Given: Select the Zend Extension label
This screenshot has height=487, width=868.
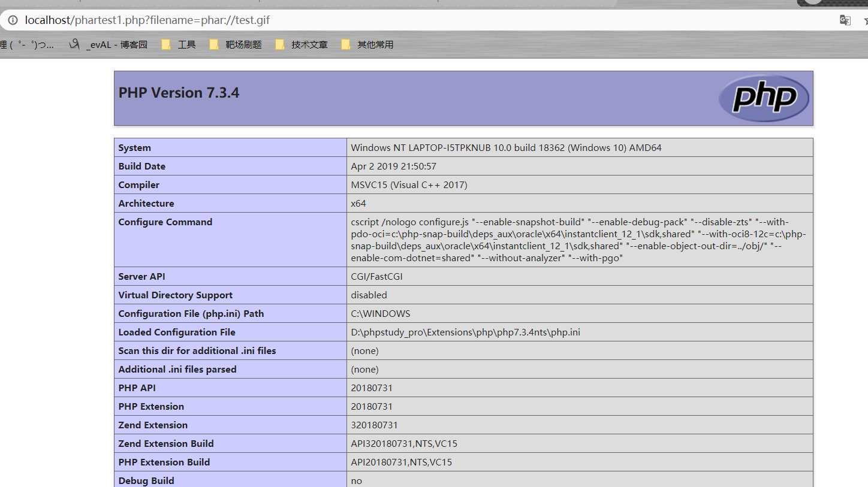Looking at the screenshot, I should [153, 425].
